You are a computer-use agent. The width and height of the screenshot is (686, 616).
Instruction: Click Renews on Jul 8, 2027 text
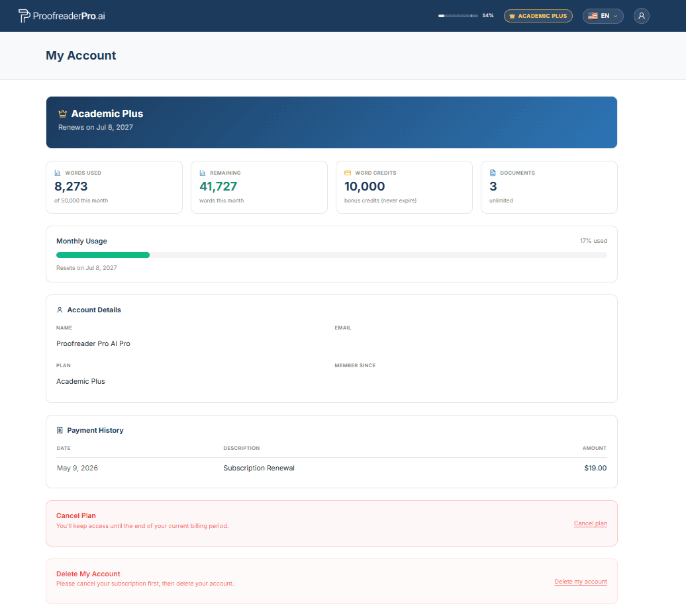tap(95, 127)
